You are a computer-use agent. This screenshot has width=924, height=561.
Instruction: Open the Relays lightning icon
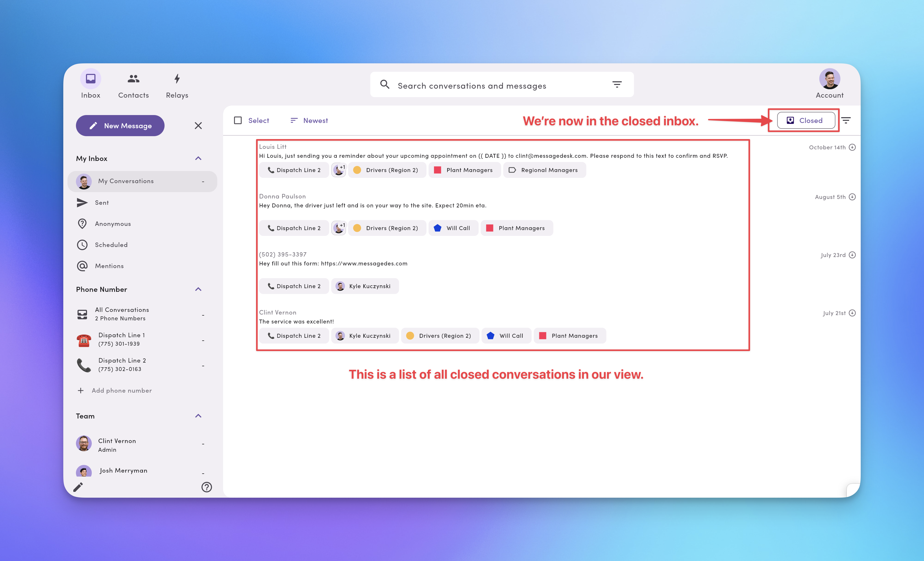pos(177,79)
